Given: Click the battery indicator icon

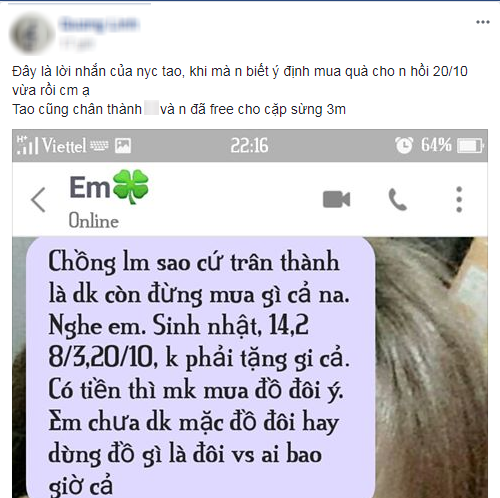Looking at the screenshot, I should click(x=470, y=146).
